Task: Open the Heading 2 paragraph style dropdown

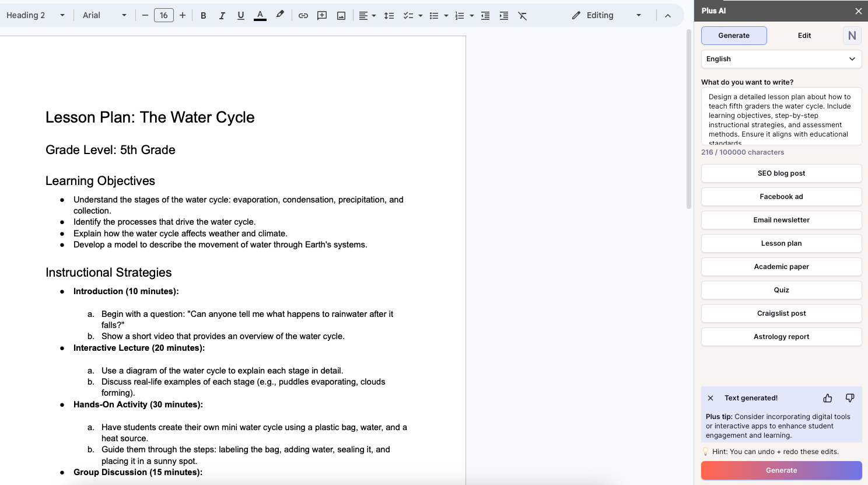Action: 36,16
